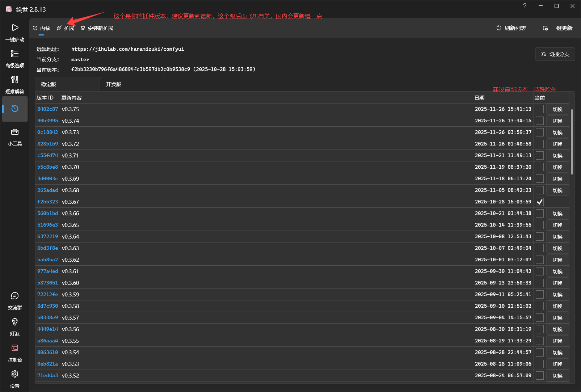Open the 小工具 toolbox icon

pos(15,132)
